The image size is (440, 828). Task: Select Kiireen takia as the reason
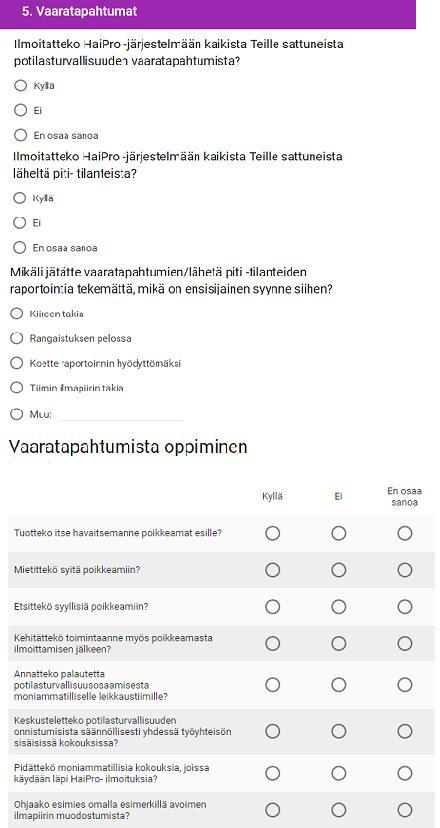[17, 314]
